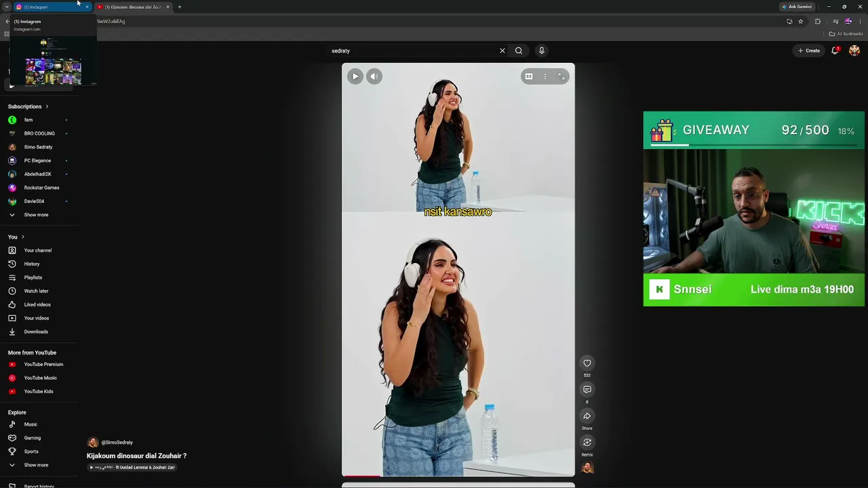The width and height of the screenshot is (868, 488).
Task: Bookmark this page with the star
Action: (801, 22)
